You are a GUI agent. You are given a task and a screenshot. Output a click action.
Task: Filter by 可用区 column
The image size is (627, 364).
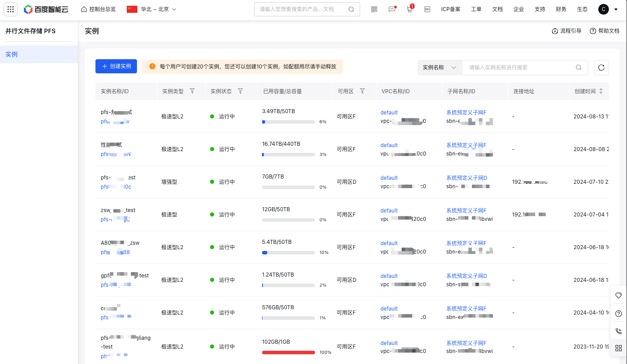[362, 91]
